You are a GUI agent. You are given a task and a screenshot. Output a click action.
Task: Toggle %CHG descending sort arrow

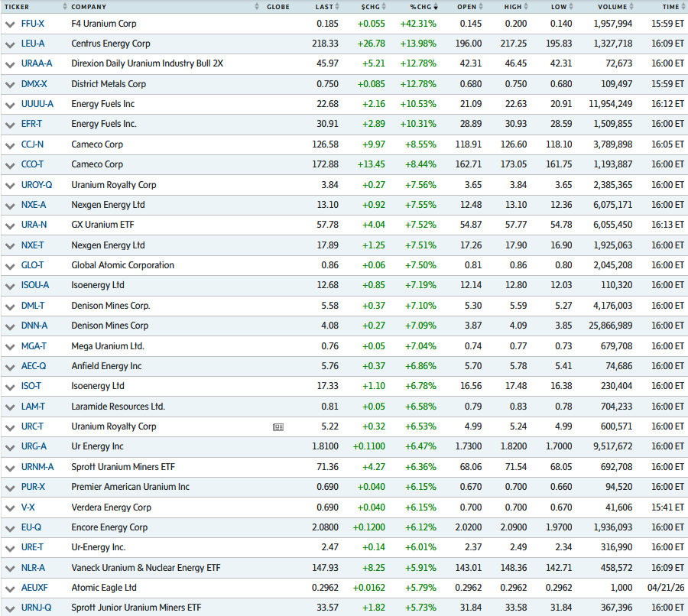(x=435, y=7)
